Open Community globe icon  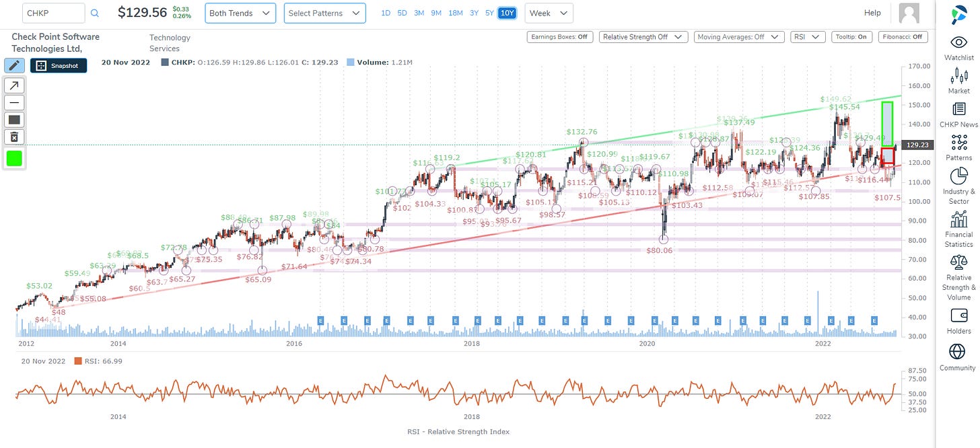click(957, 351)
